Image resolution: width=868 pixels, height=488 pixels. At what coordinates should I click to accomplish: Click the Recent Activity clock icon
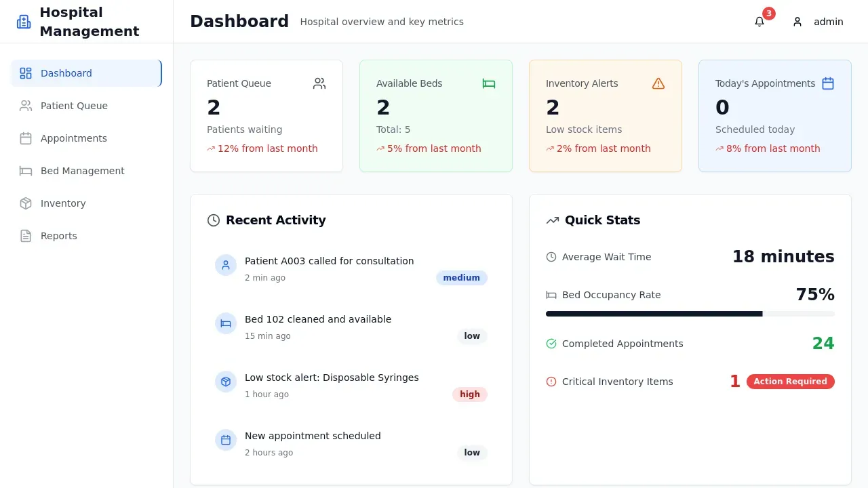[x=214, y=220]
